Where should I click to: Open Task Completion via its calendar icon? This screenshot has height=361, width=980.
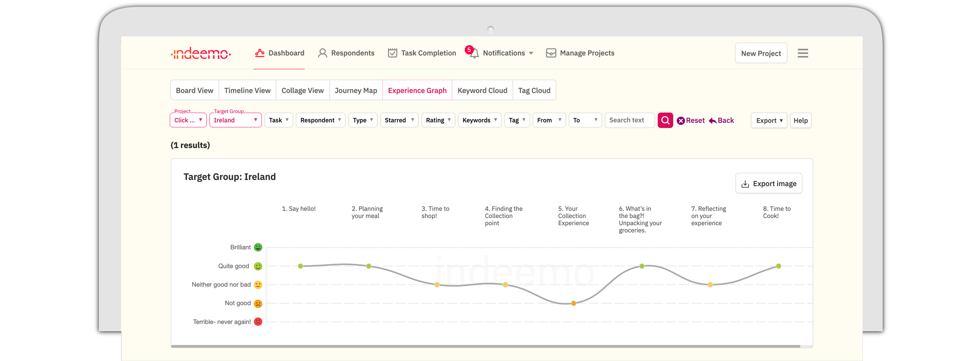pyautogui.click(x=392, y=52)
